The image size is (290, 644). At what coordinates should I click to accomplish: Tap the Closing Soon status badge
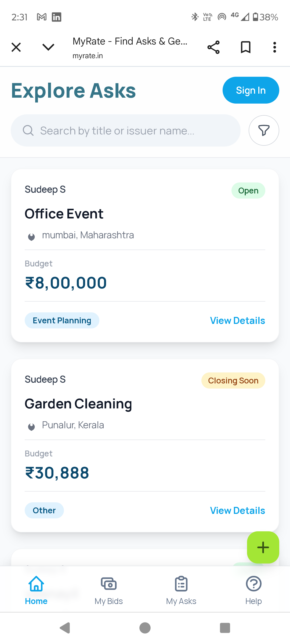233,380
